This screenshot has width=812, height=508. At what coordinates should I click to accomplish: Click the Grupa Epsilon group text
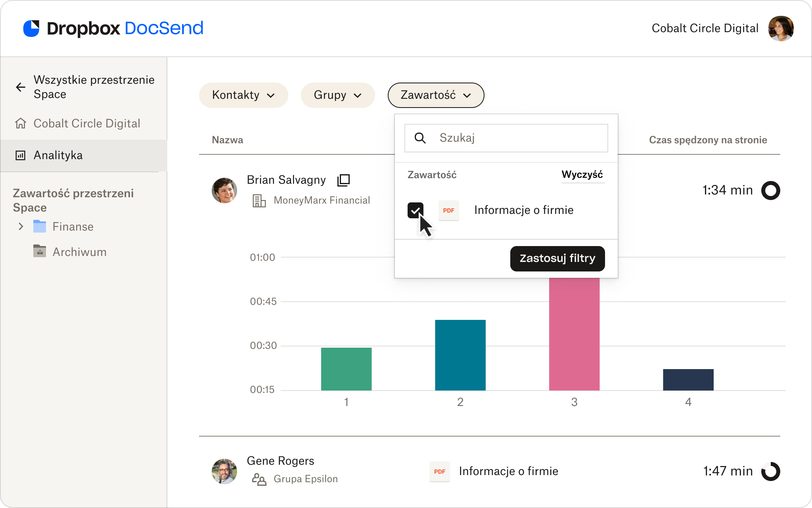[x=306, y=479]
